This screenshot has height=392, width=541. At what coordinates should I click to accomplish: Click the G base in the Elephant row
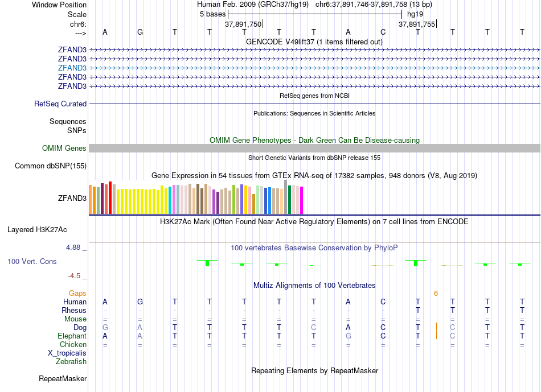point(349,336)
